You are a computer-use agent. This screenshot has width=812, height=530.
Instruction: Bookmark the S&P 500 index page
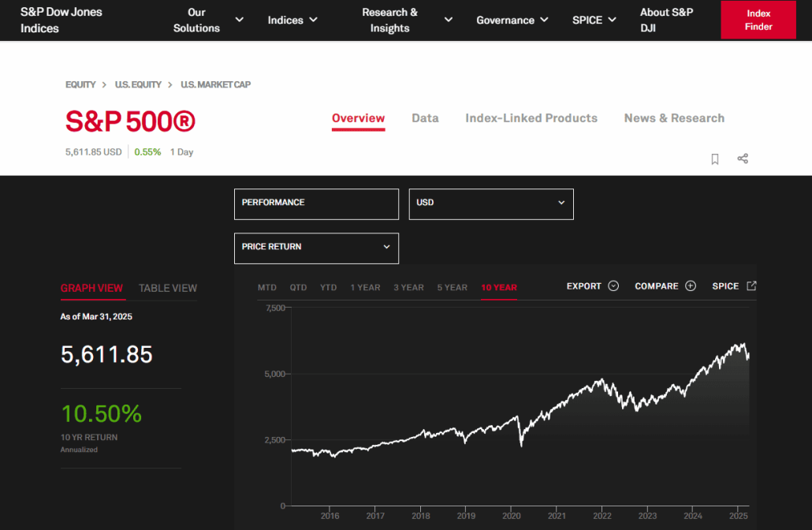coord(714,159)
